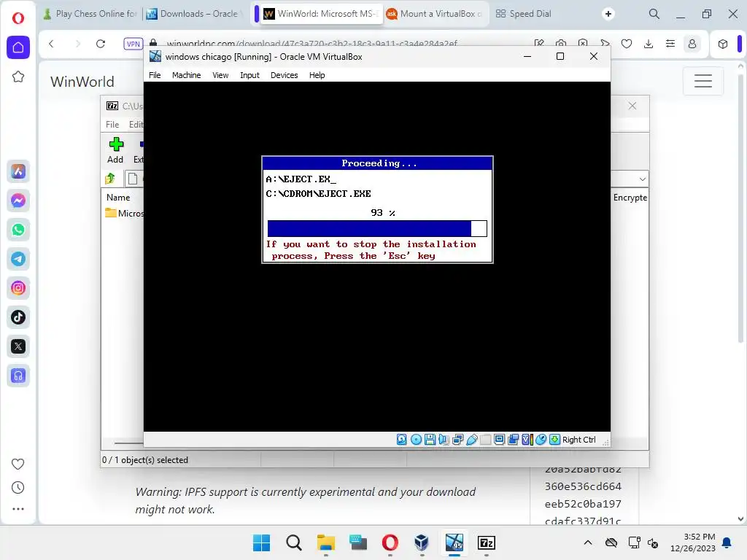
Task: Click the mouse integration indicator in VirtualBox
Action: coord(541,440)
